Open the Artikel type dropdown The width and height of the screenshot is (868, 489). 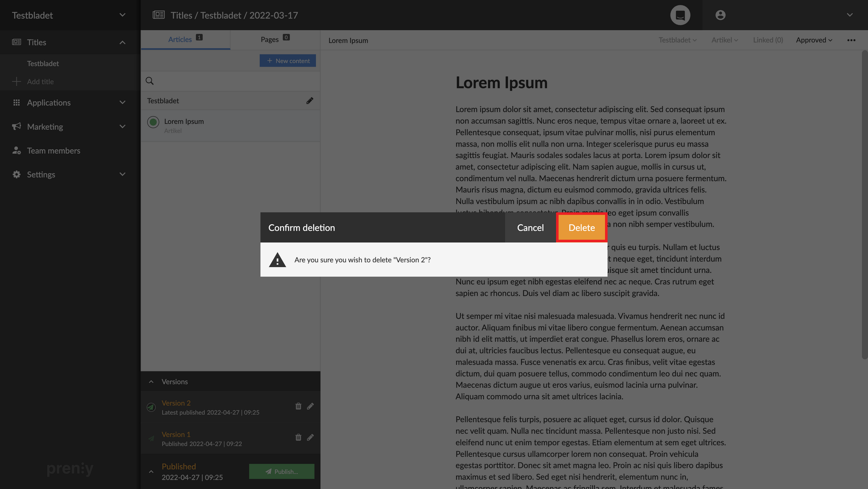pos(724,40)
